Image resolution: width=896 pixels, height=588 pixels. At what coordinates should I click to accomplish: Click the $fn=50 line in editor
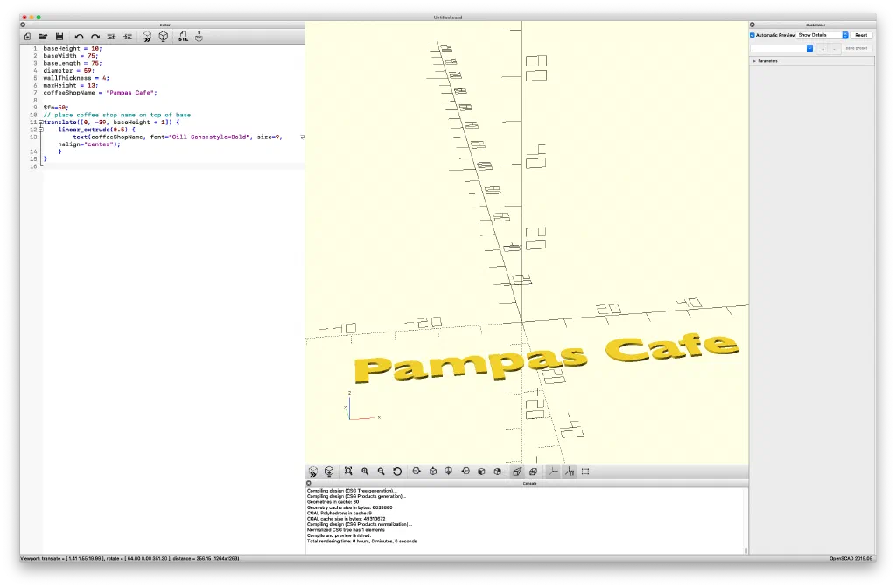tap(56, 108)
